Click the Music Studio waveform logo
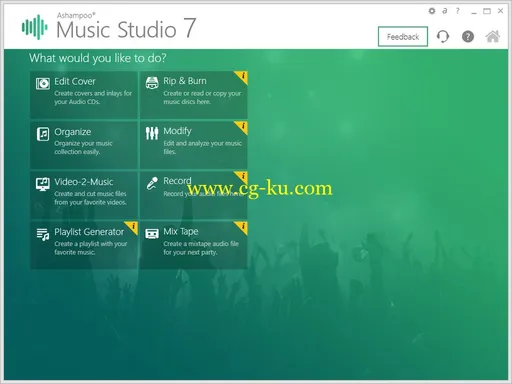The image size is (512, 384). (35, 27)
